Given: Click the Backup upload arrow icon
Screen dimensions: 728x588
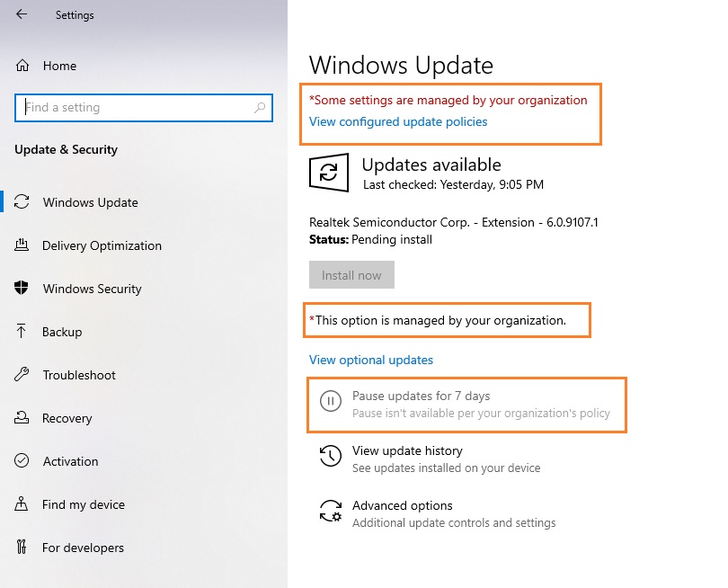Looking at the screenshot, I should (x=21, y=331).
